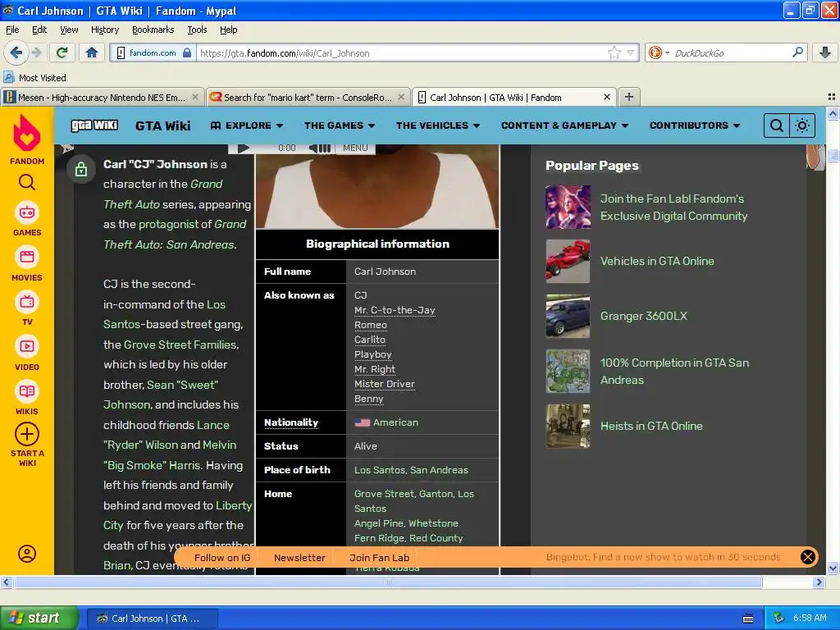Click the address bar URL field
The height and width of the screenshot is (630, 840).
click(402, 52)
